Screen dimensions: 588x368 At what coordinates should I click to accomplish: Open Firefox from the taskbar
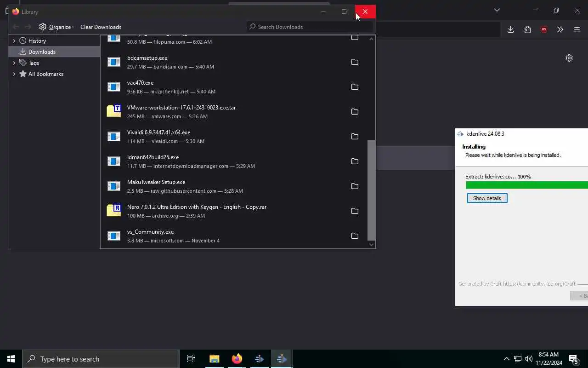tap(237, 359)
